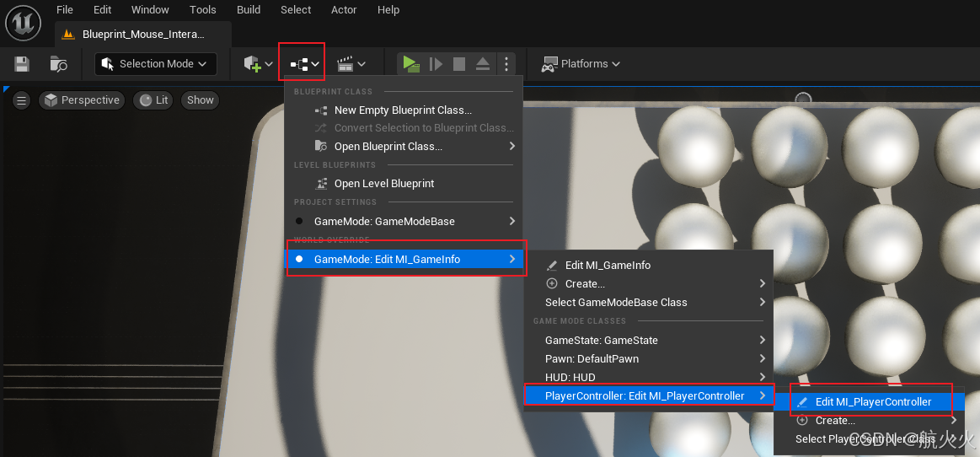
Task: Open the Perspective viewport type menu
Action: [x=82, y=100]
